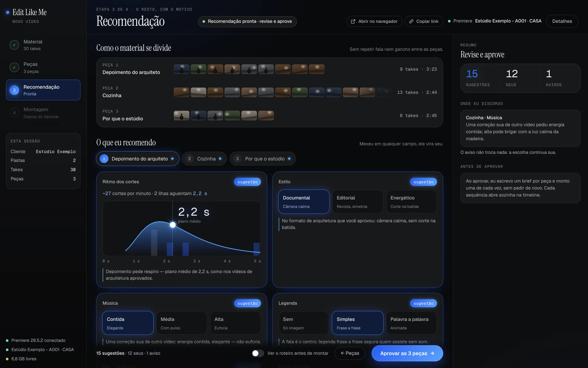
Task: Click the step 4 circle beside Montagem
Action: pos(14,113)
